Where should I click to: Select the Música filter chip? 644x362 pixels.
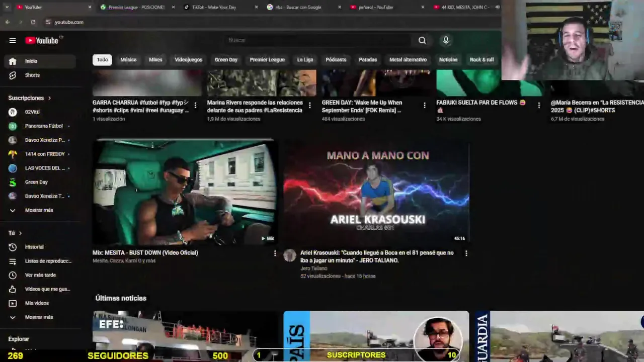coord(128,60)
